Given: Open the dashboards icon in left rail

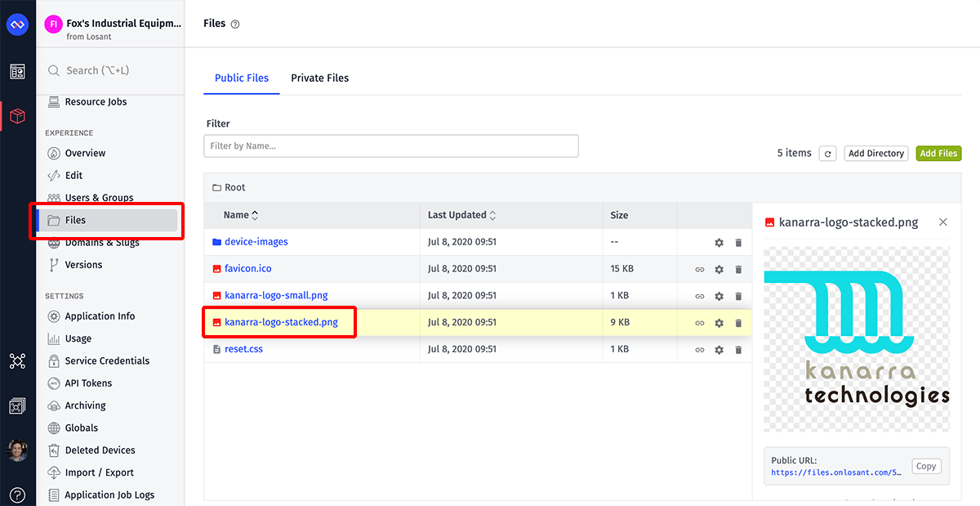Looking at the screenshot, I should coord(17,72).
